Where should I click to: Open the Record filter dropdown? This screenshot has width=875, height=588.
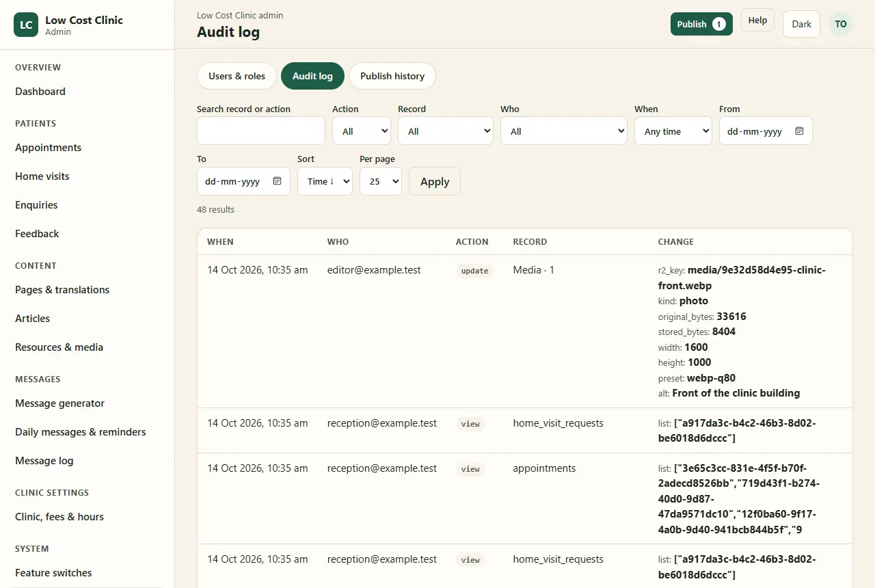446,131
